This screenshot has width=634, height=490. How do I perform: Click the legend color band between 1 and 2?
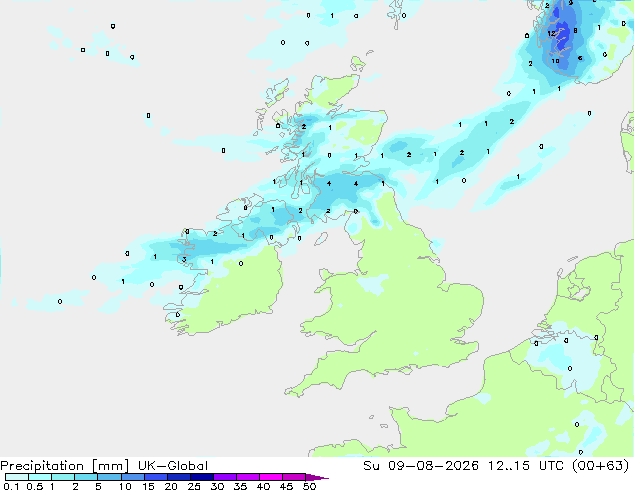pyautogui.click(x=63, y=477)
